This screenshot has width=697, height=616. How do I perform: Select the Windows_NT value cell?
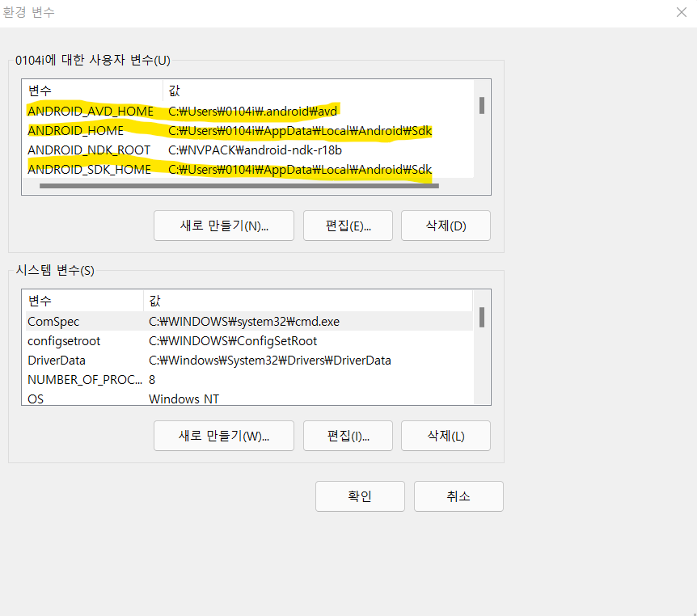184,399
